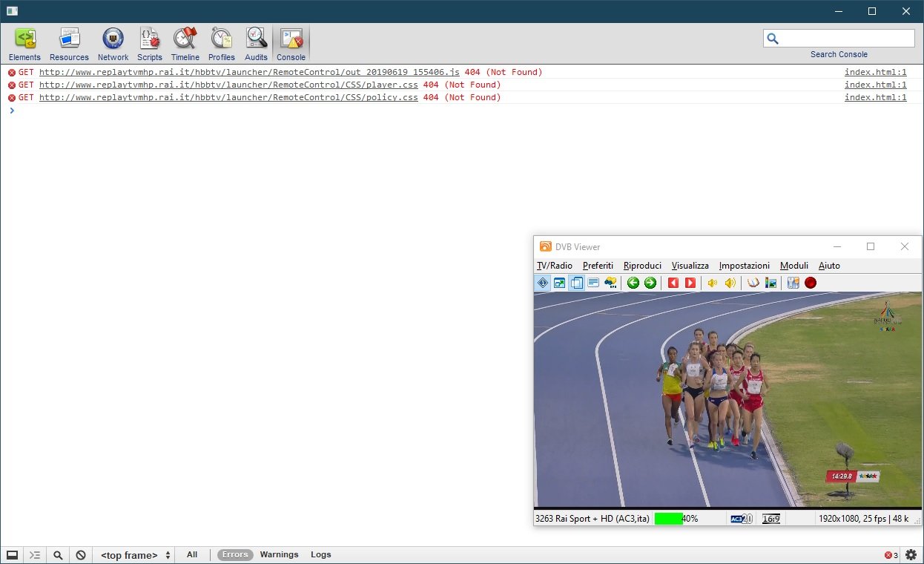
Task: Switch to the Network panel
Action: (113, 45)
